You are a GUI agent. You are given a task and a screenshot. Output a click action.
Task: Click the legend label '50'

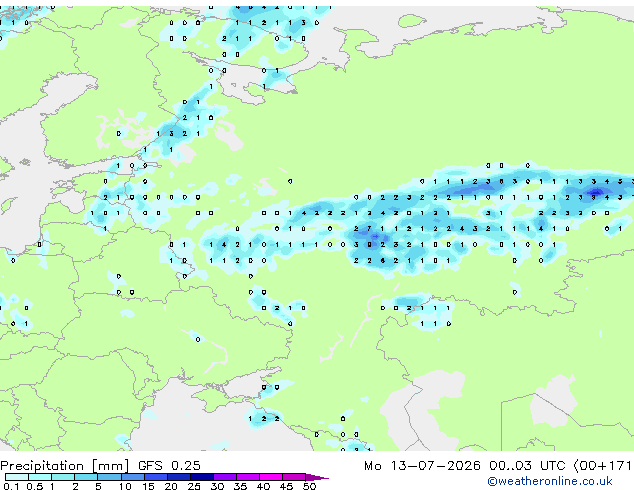click(x=309, y=486)
